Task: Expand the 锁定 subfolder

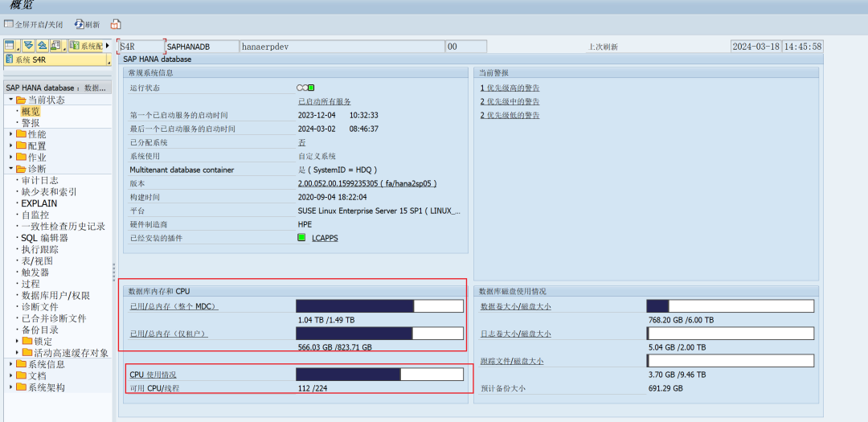Action: [x=17, y=342]
